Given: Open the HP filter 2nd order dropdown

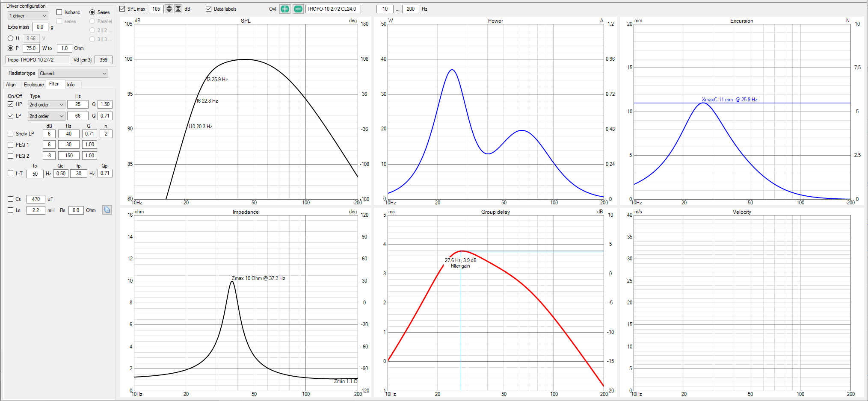Looking at the screenshot, I should tap(46, 105).
